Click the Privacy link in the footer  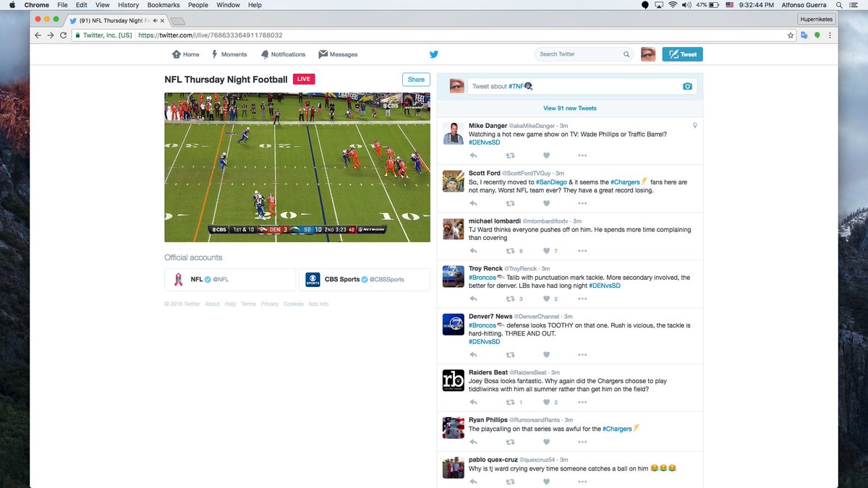(270, 304)
